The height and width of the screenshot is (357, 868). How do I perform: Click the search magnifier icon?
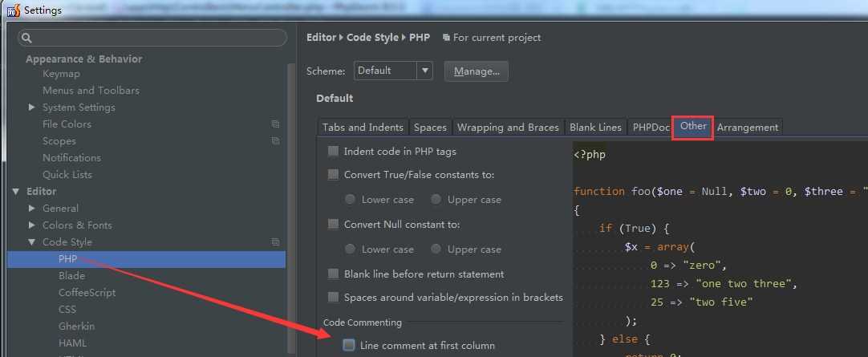tap(26, 38)
